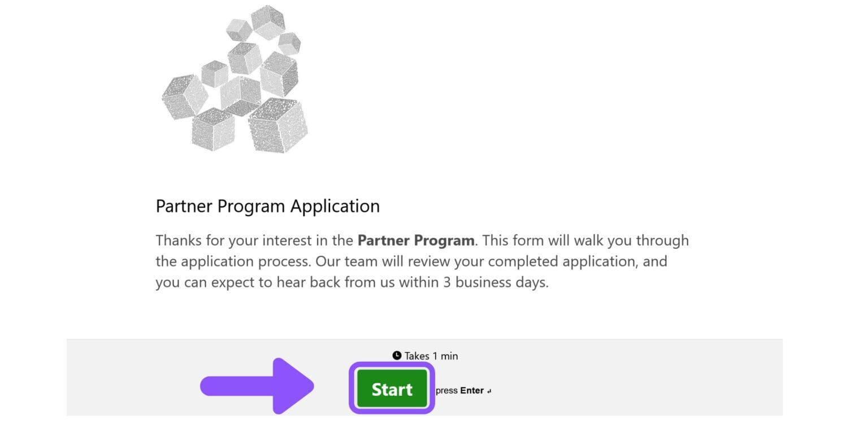The width and height of the screenshot is (868, 429).
Task: Click the Enter return-arrow symbol
Action: [x=489, y=390]
